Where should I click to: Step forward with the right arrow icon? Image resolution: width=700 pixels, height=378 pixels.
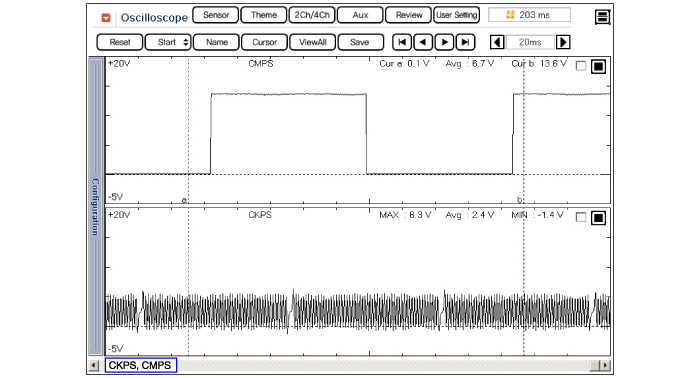pos(444,42)
